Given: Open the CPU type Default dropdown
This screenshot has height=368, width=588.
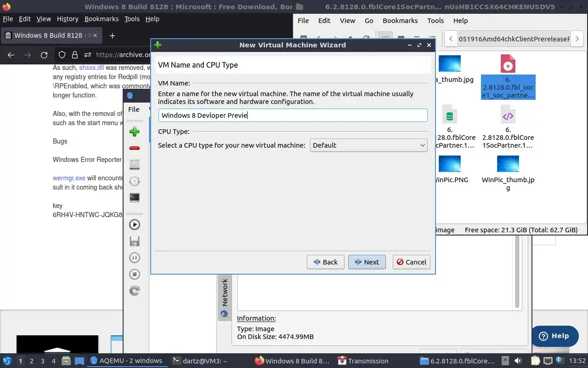Looking at the screenshot, I should [x=368, y=145].
